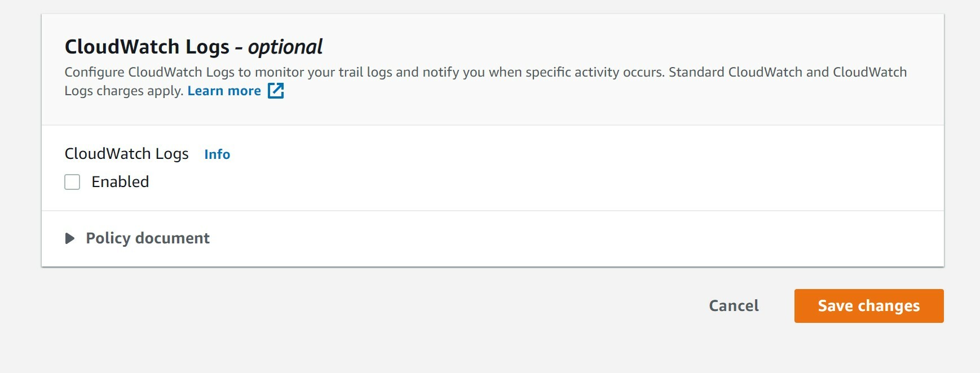
Task: Open the Info link beside CloudWatch Logs
Action: tap(217, 154)
